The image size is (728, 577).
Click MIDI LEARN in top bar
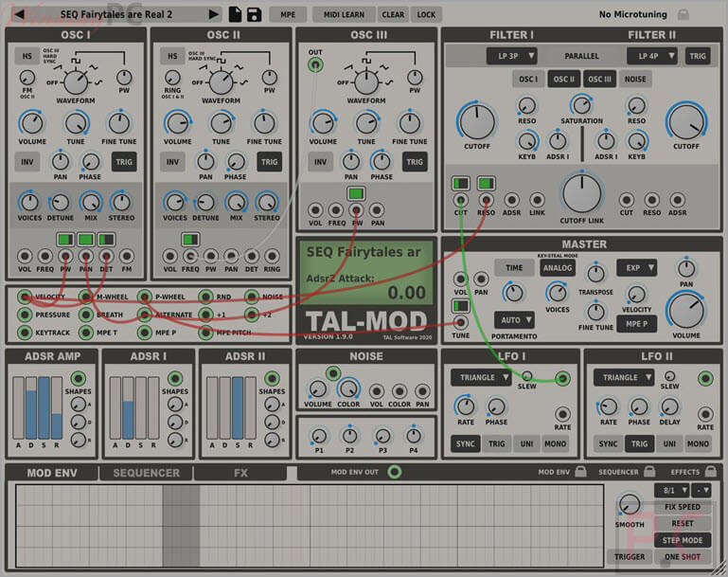(x=344, y=15)
